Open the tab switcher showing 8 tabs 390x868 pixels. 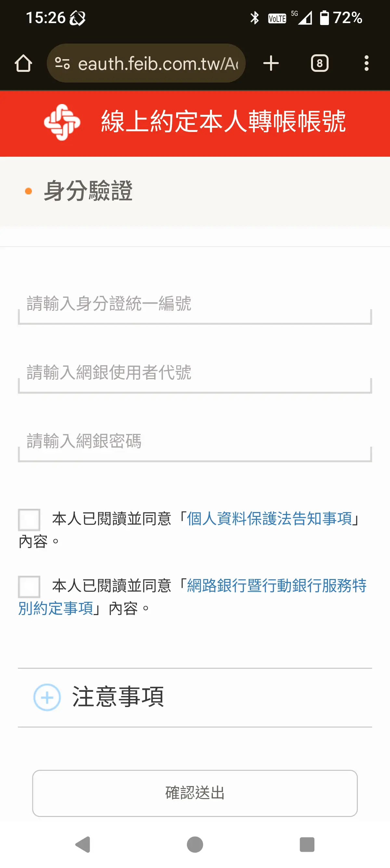coord(319,63)
